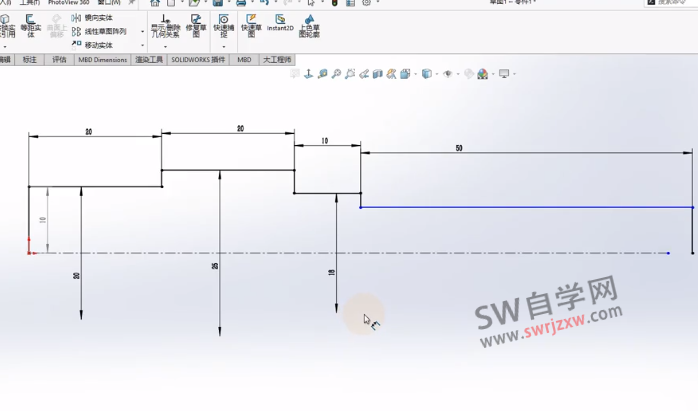Select the horizontal dimension 10
The height and width of the screenshot is (411, 698).
[x=325, y=141]
